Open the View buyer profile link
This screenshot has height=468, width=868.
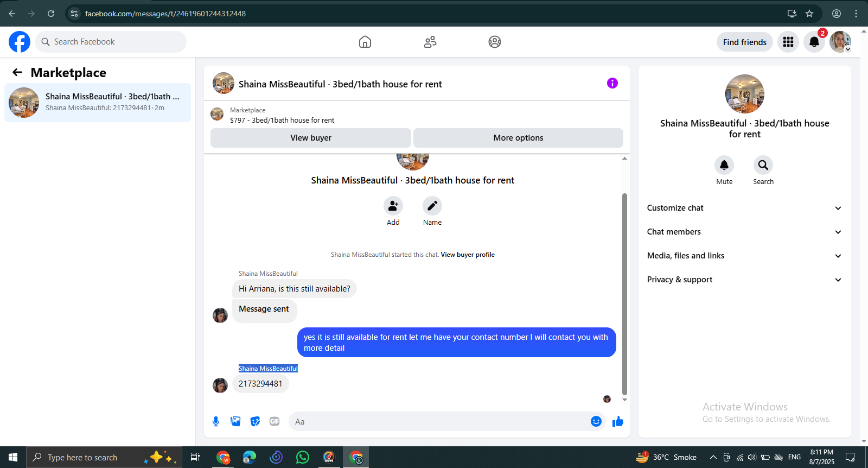point(468,255)
